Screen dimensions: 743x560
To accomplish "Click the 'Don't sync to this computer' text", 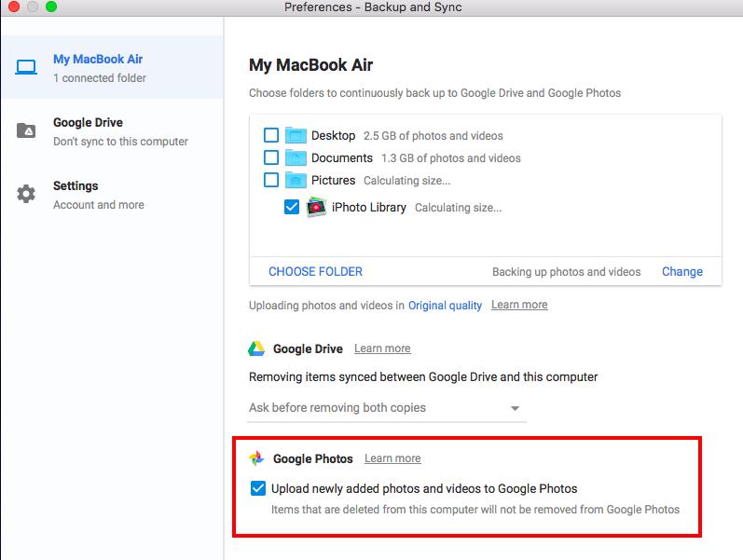I will pos(120,142).
